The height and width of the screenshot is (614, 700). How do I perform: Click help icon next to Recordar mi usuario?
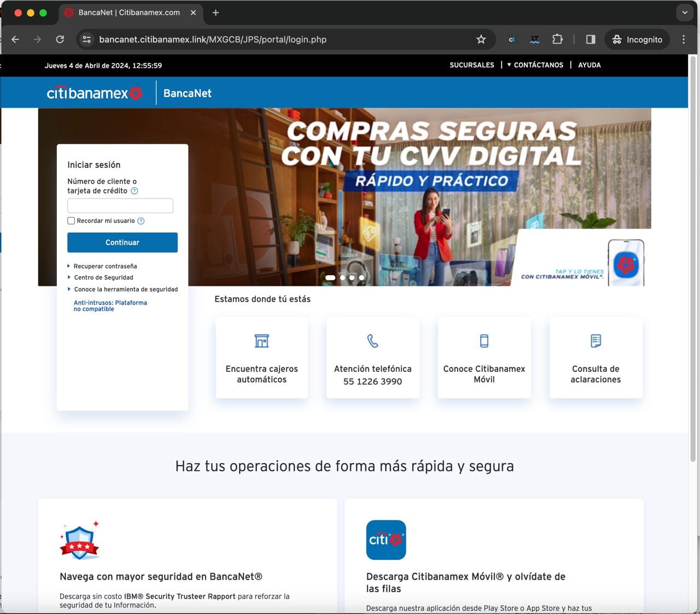click(141, 221)
